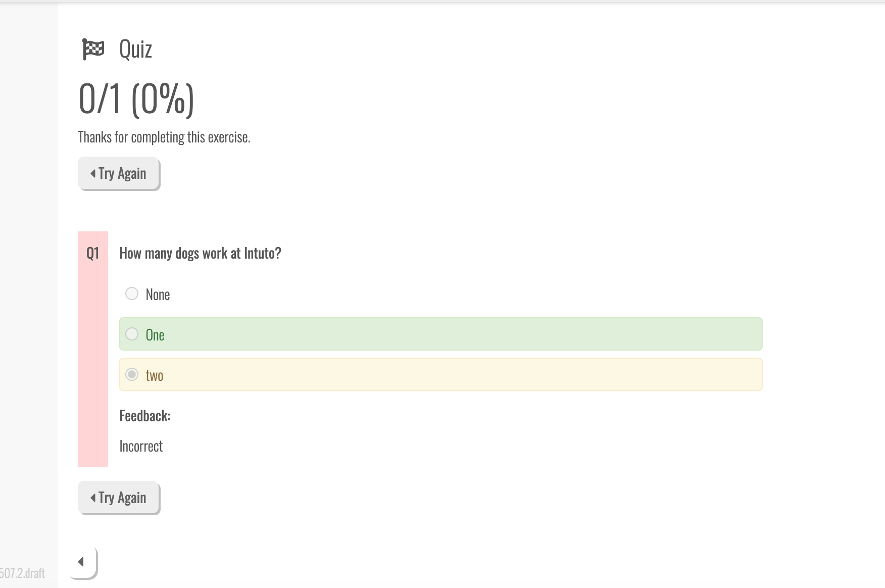Click the green highlighted One answer row
885x588 pixels.
440,334
